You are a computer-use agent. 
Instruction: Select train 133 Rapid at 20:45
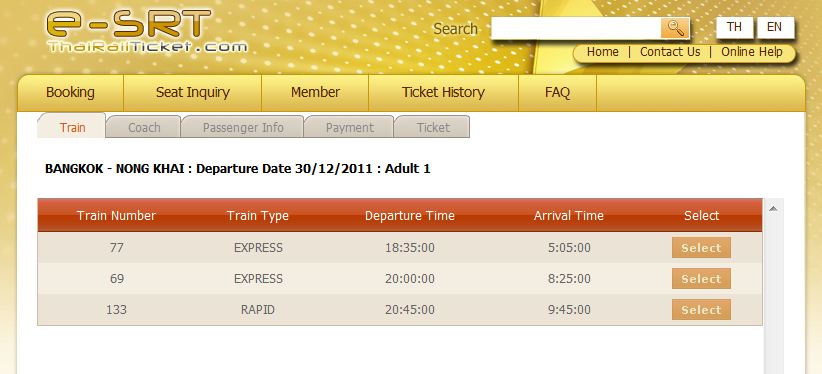(x=701, y=309)
